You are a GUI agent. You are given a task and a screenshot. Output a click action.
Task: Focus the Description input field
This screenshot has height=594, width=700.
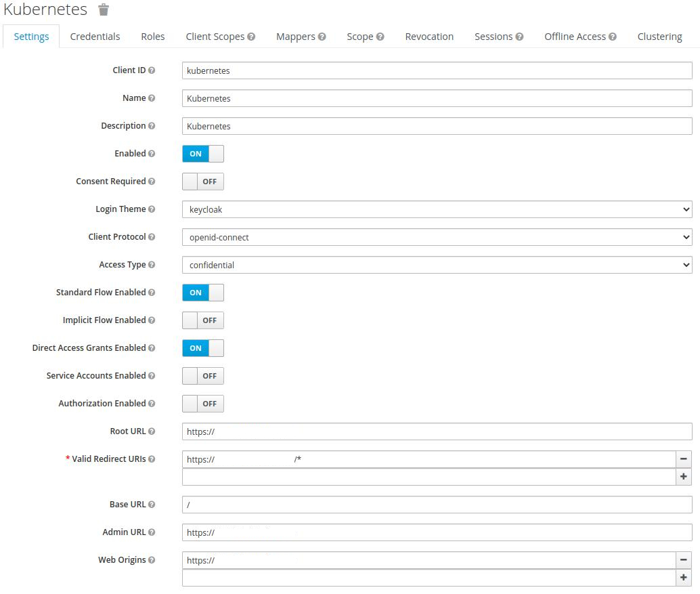(437, 126)
